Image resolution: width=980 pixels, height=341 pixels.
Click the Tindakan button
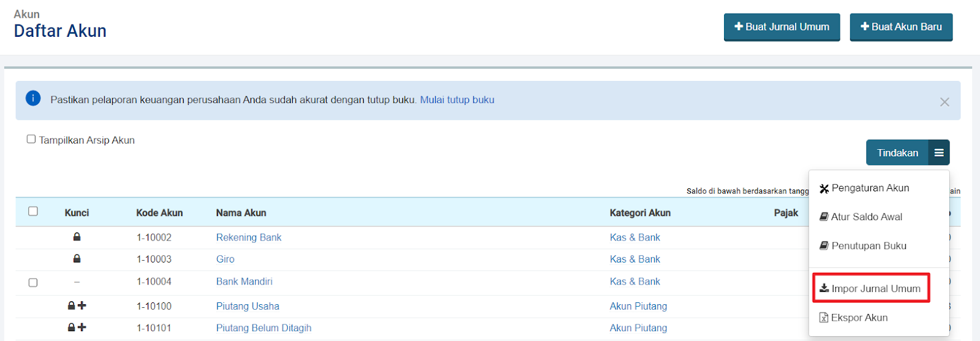click(x=897, y=153)
